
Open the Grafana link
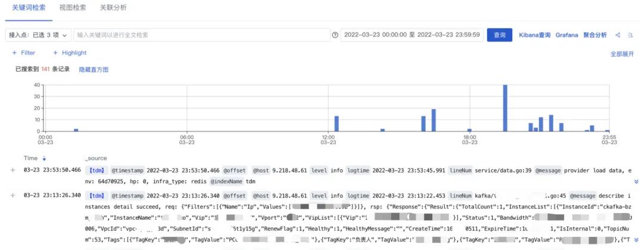click(567, 35)
